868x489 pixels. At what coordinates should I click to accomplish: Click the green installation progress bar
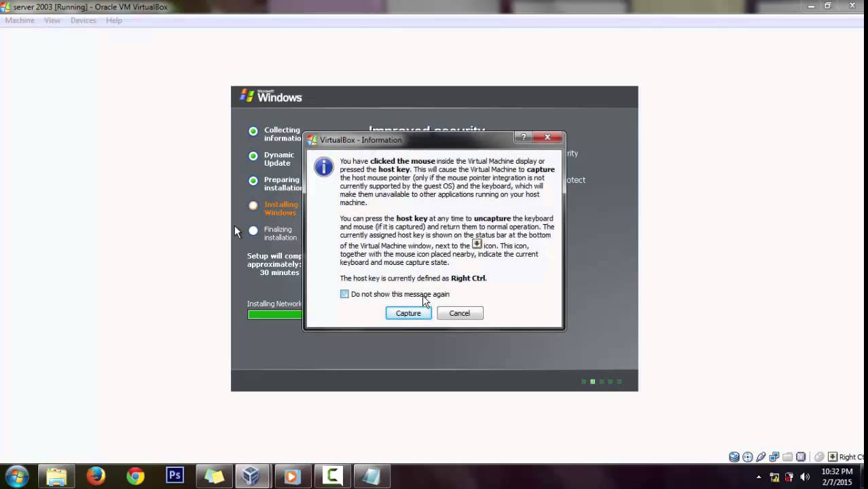coord(275,314)
